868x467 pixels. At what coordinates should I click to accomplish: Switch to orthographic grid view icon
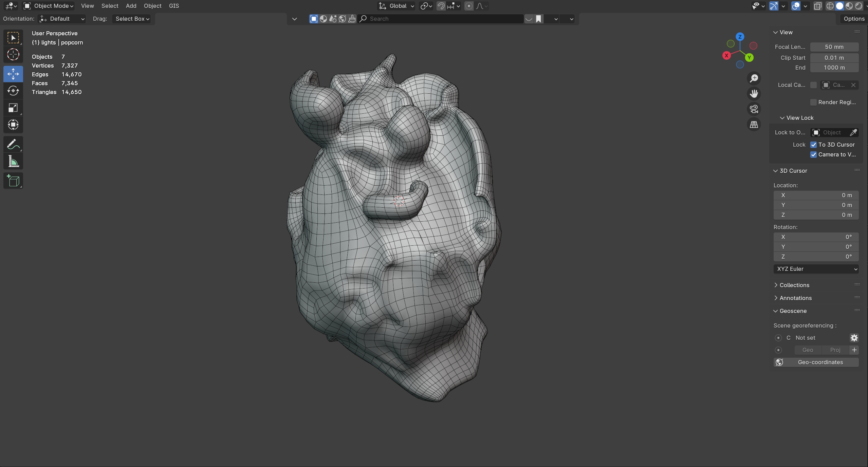pyautogui.click(x=754, y=125)
